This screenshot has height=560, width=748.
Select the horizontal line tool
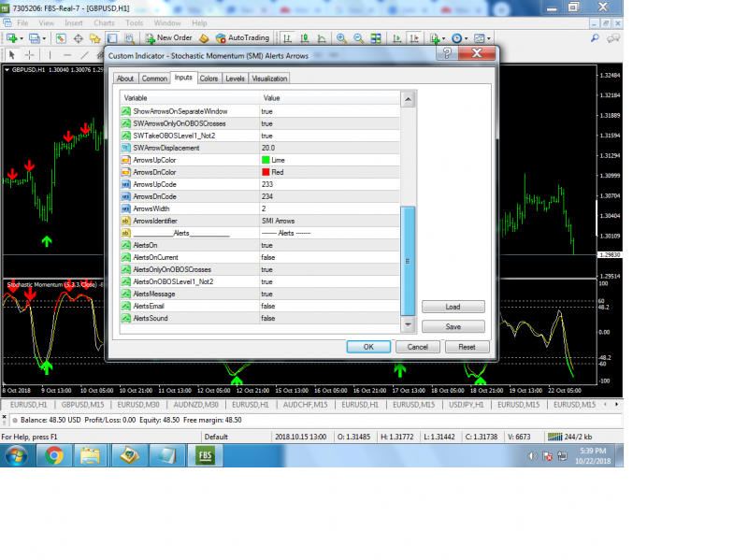click(x=67, y=55)
